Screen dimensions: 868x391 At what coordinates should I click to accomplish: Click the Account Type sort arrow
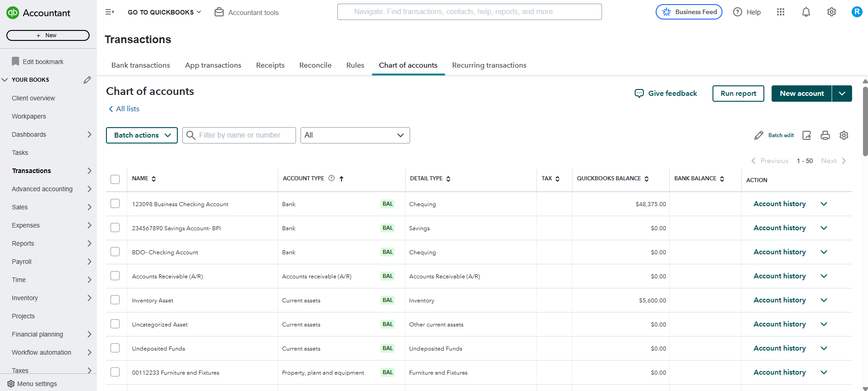click(x=341, y=179)
